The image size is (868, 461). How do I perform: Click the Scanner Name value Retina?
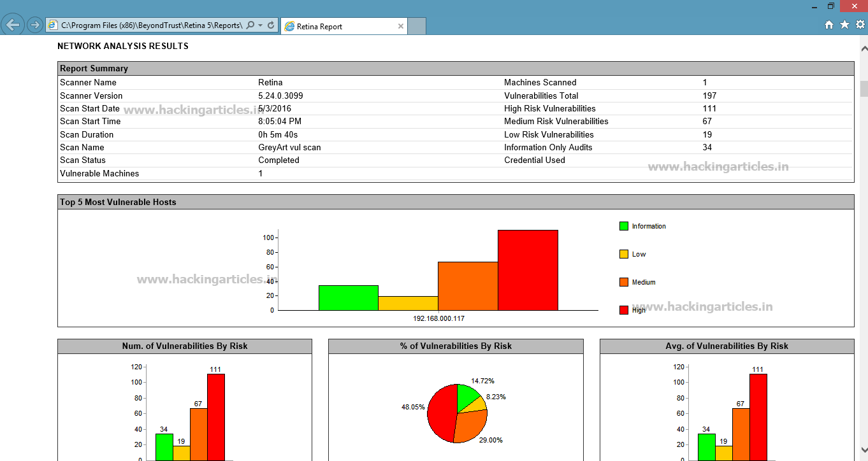[270, 82]
